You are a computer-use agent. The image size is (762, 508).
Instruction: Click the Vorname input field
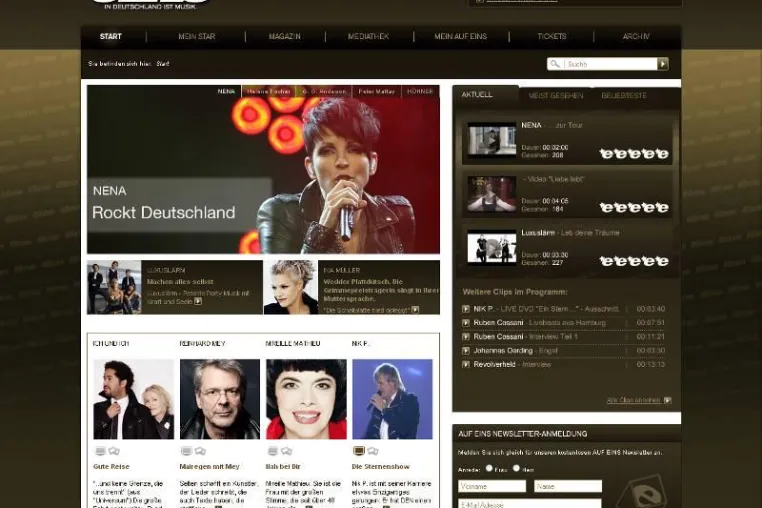click(x=492, y=486)
